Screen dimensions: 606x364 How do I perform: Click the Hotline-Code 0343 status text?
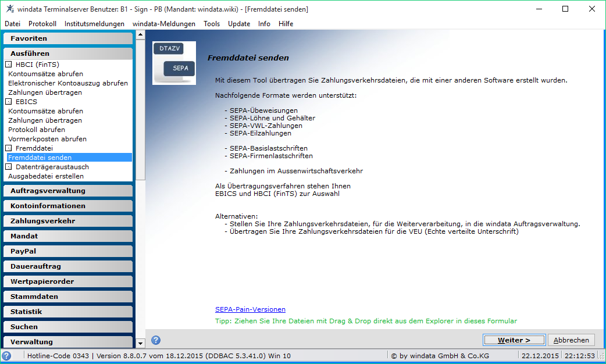click(58, 356)
